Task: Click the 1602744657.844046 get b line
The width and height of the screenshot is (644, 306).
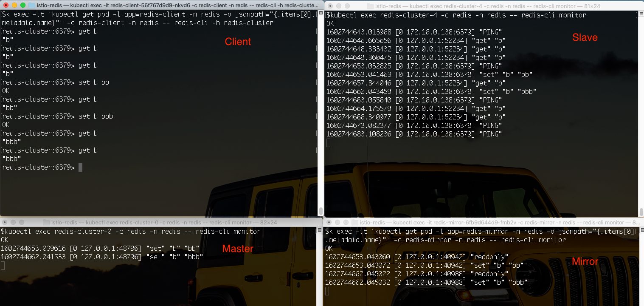Action: pos(416,83)
